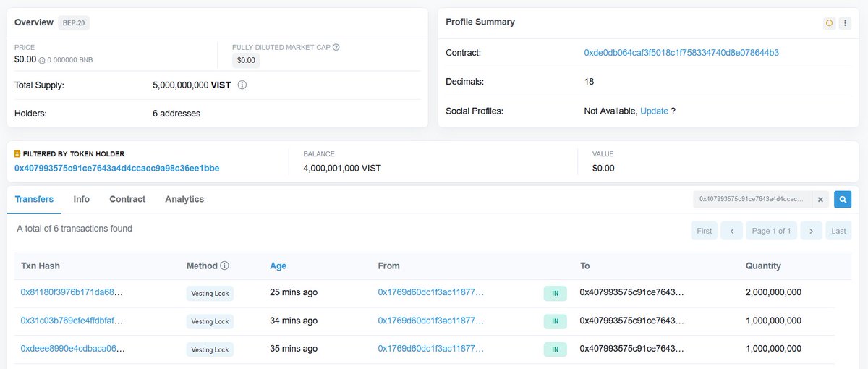Screen dimensions: 868x369
Task: Open From address in 35 mins ago row
Action: (430, 349)
